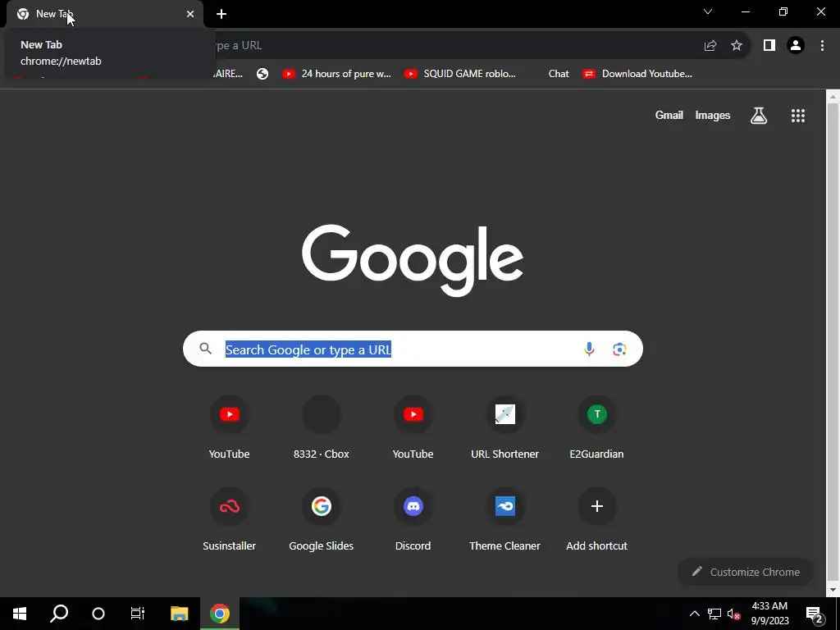Open the Images link

pos(713,115)
